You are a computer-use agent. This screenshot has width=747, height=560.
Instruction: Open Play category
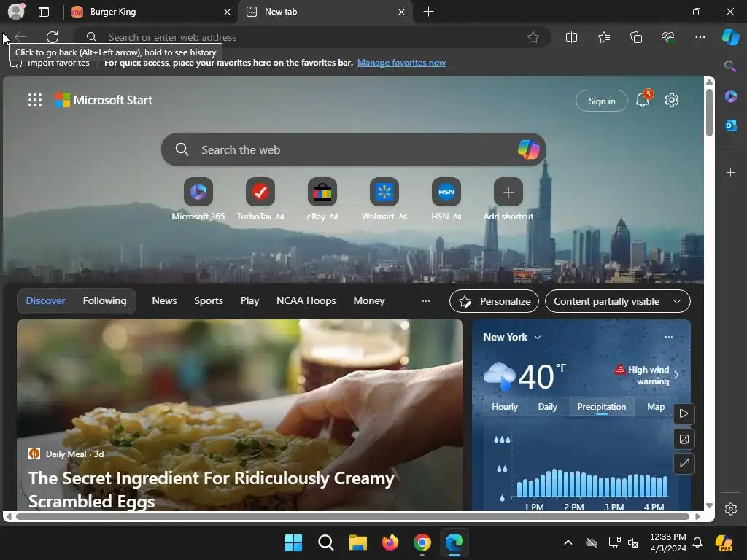point(249,301)
